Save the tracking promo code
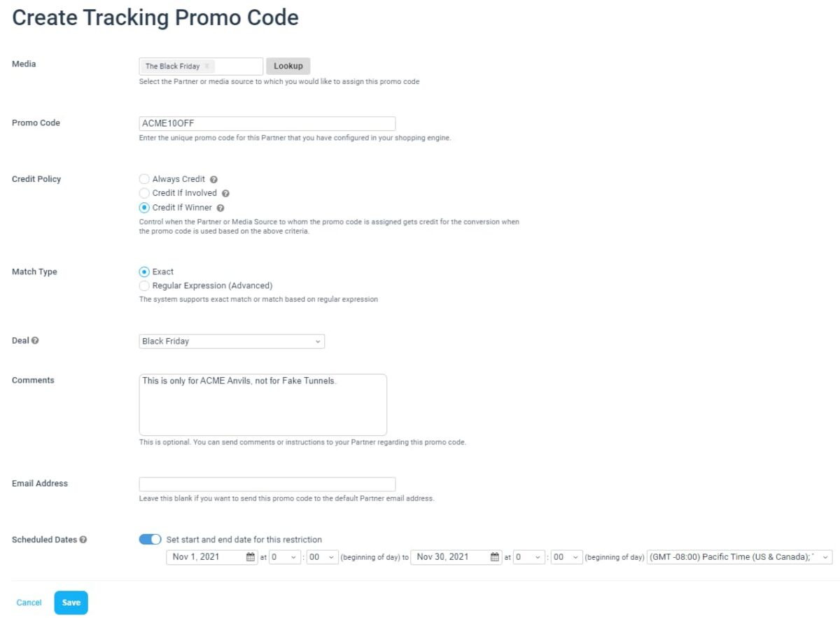 click(x=71, y=602)
